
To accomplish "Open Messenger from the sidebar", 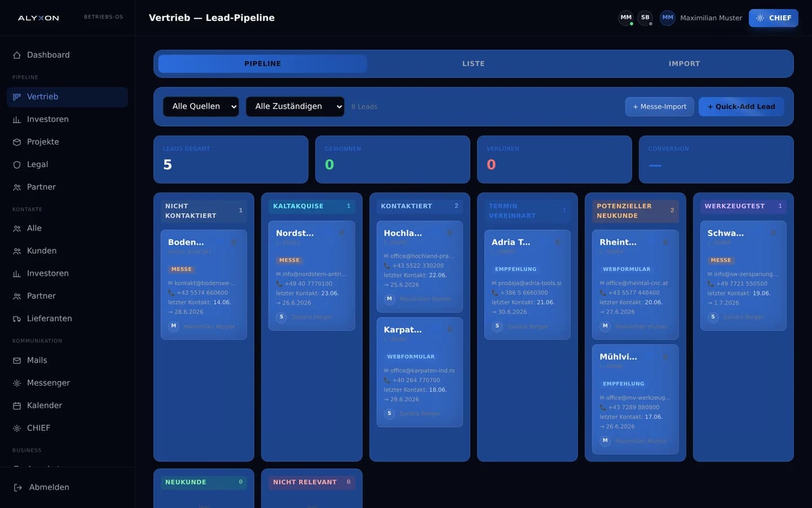I will [x=67, y=383].
